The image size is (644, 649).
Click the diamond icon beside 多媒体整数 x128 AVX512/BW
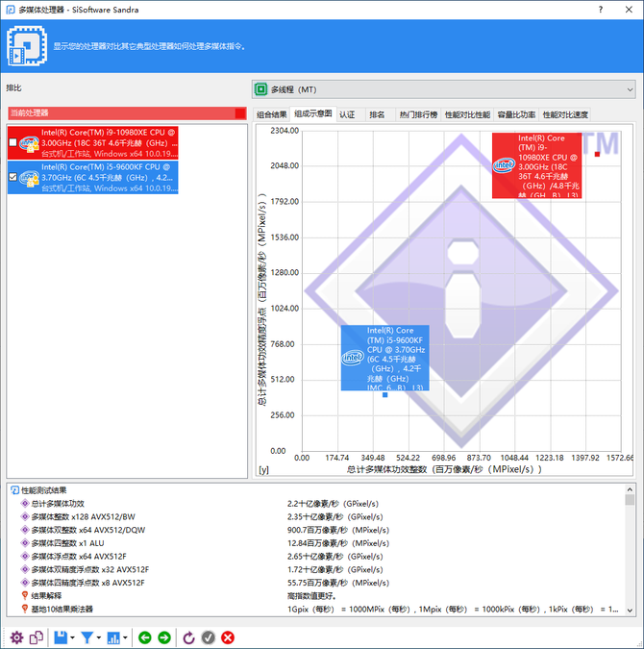25,516
